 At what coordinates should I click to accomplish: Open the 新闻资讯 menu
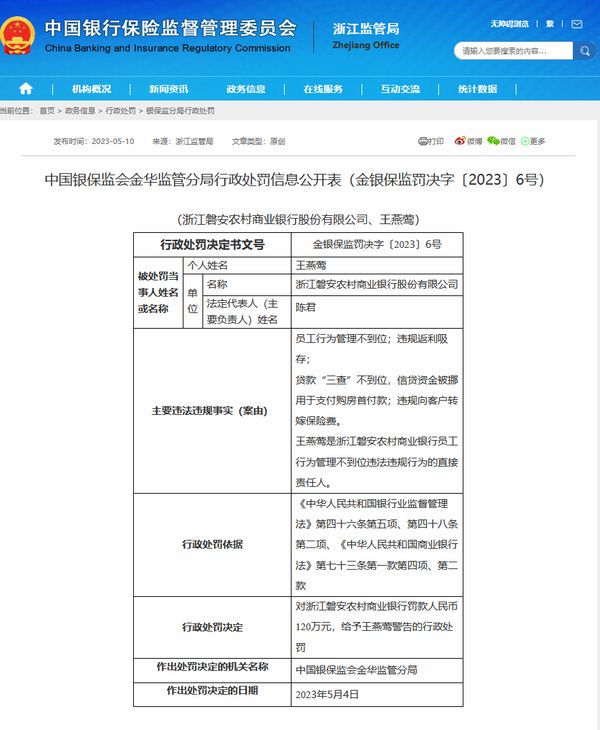pos(169,89)
